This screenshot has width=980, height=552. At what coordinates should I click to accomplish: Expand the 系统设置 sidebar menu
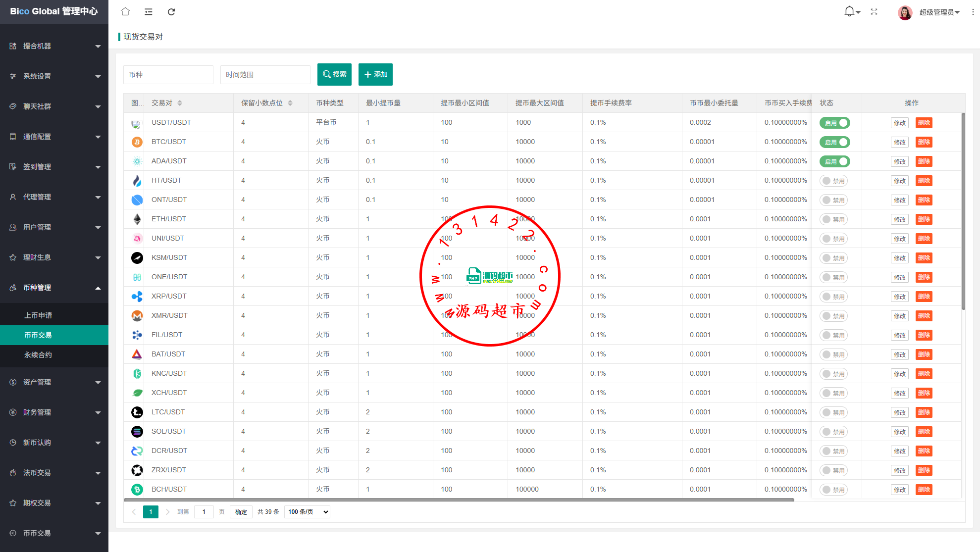(x=54, y=76)
